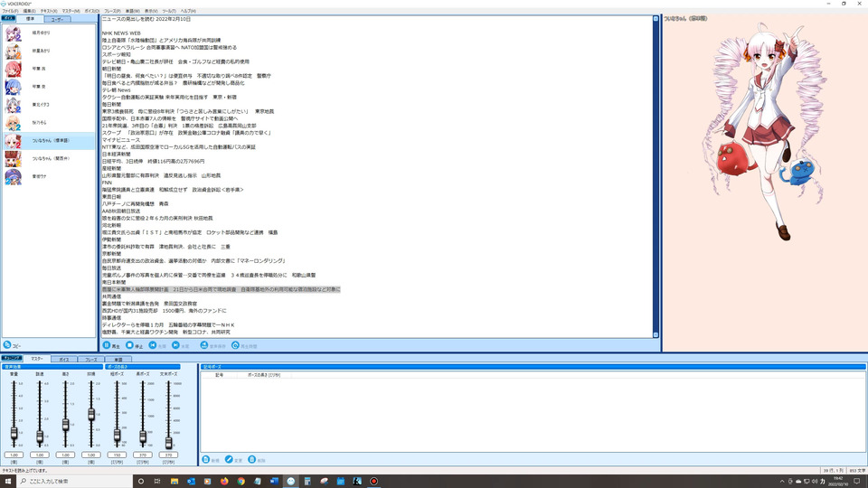Click the taskbar search box
The image size is (868, 488).
[74, 482]
